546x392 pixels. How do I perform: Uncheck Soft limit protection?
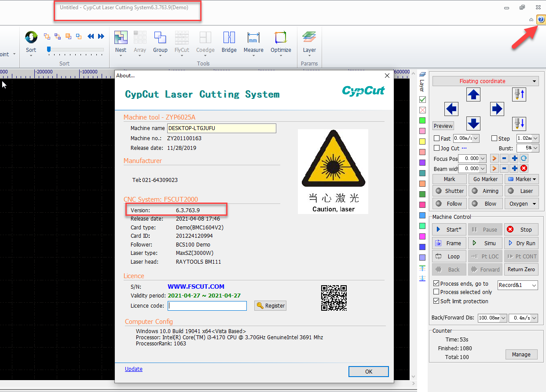pyautogui.click(x=436, y=301)
